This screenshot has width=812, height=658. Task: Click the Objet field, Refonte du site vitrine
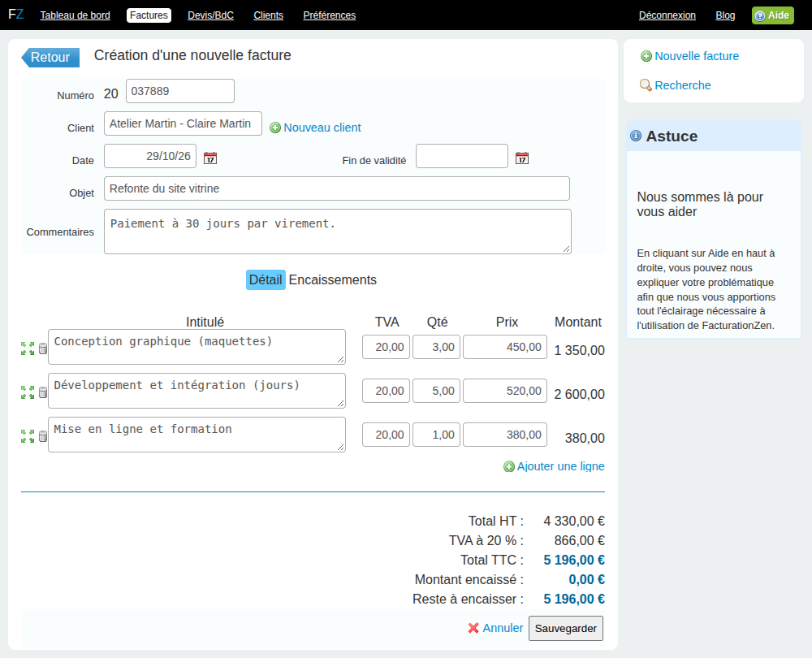[x=337, y=188]
